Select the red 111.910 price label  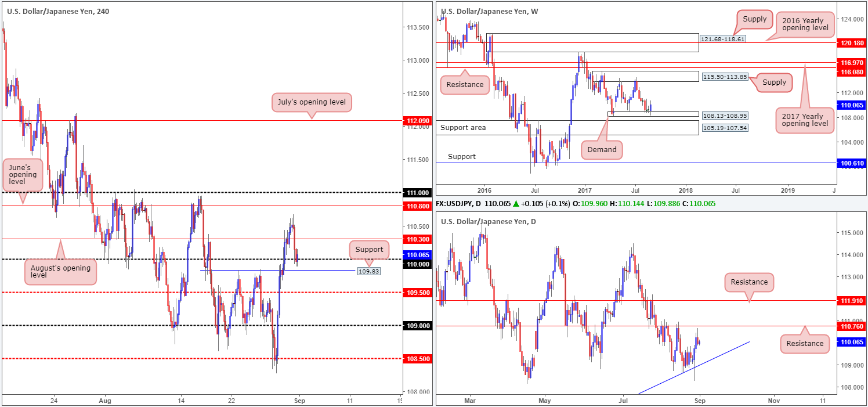[x=852, y=301]
